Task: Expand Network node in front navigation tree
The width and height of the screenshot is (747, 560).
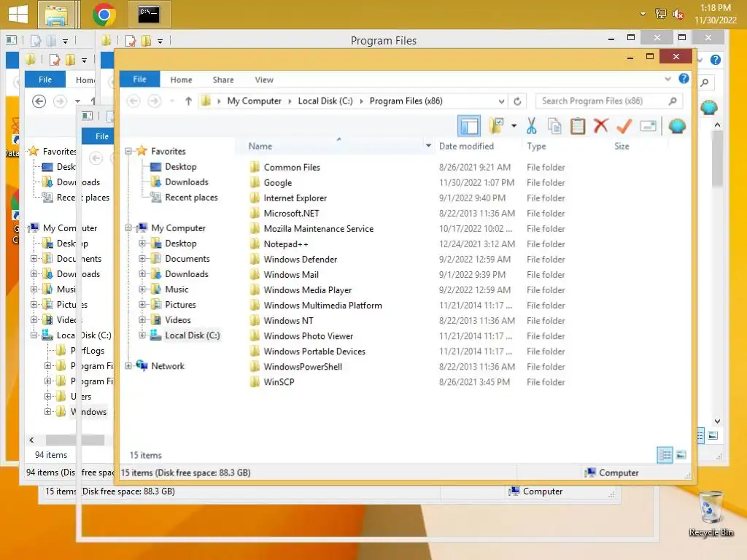Action: pos(128,366)
